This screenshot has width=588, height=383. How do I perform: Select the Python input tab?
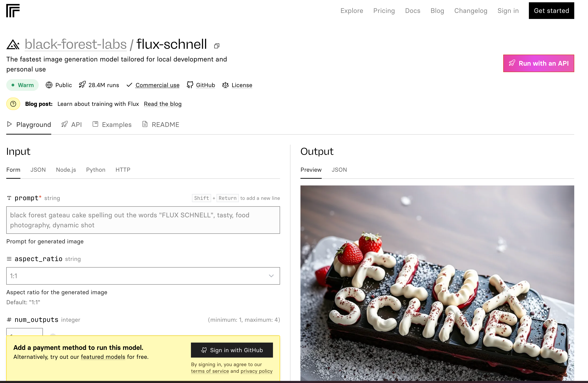pyautogui.click(x=96, y=170)
